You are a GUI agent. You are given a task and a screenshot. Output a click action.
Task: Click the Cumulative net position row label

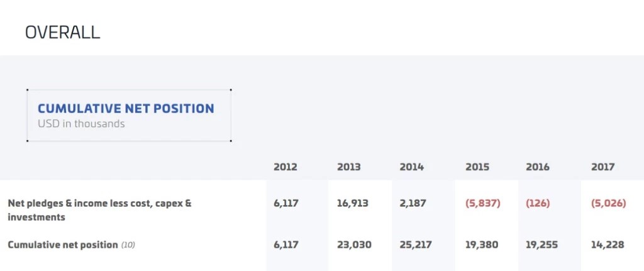[x=63, y=245]
